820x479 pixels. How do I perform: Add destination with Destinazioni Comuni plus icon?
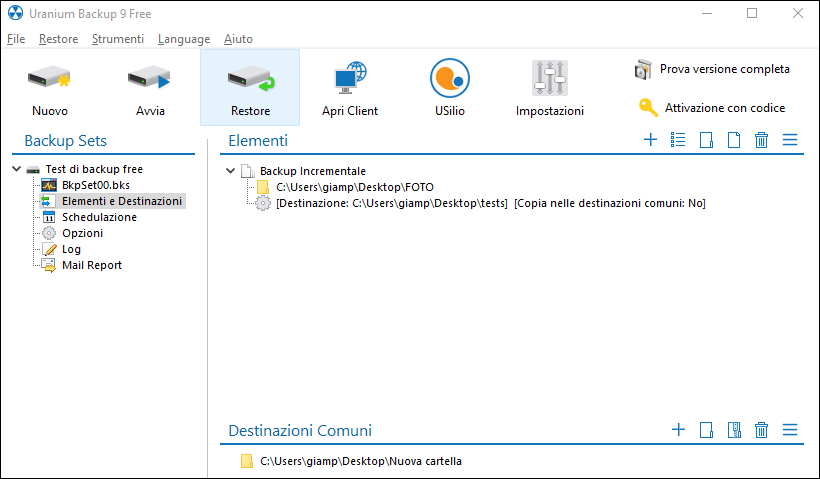tap(678, 430)
